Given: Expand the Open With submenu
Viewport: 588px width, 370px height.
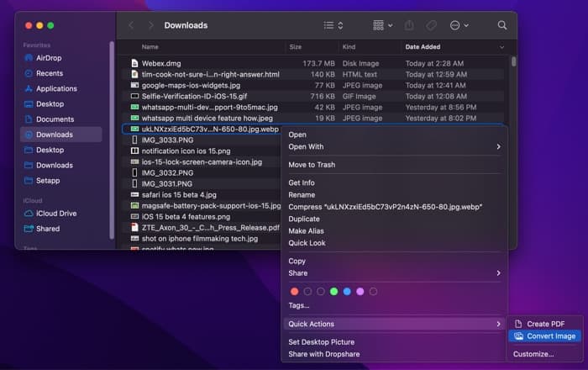Looking at the screenshot, I should tap(395, 146).
